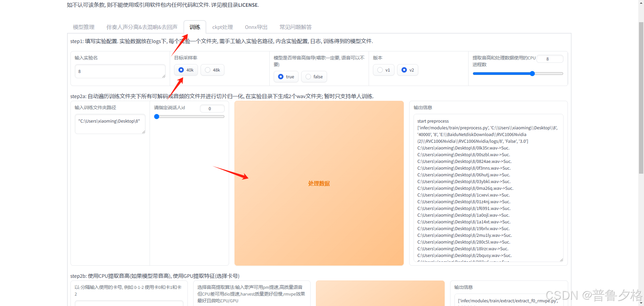Click the log line '1a0ojl.wav->Suc.'
The image size is (644, 306).
tap(463, 215)
